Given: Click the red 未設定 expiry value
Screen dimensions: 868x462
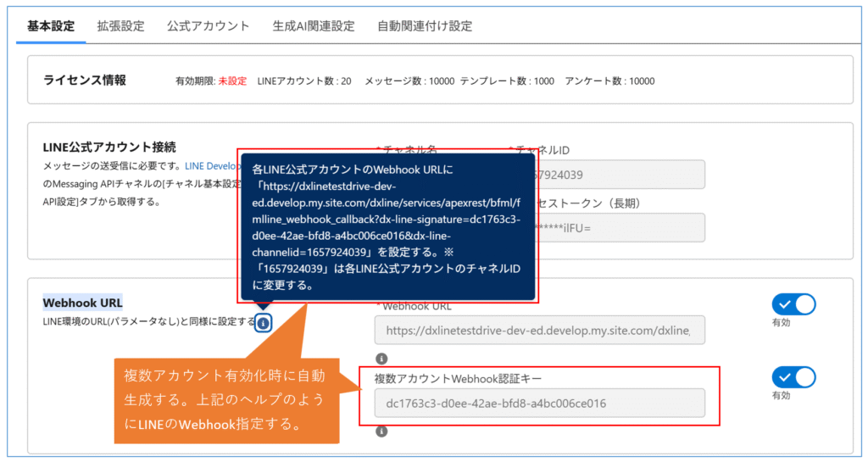Looking at the screenshot, I should (232, 81).
